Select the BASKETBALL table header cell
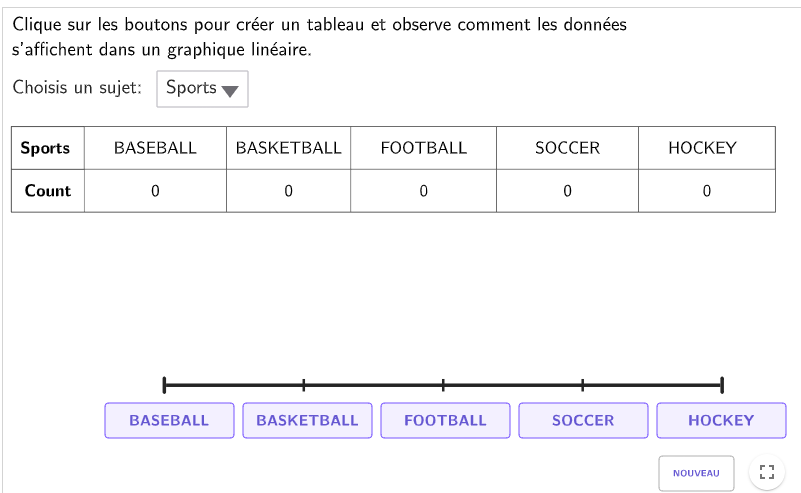801x493 pixels. coord(288,148)
